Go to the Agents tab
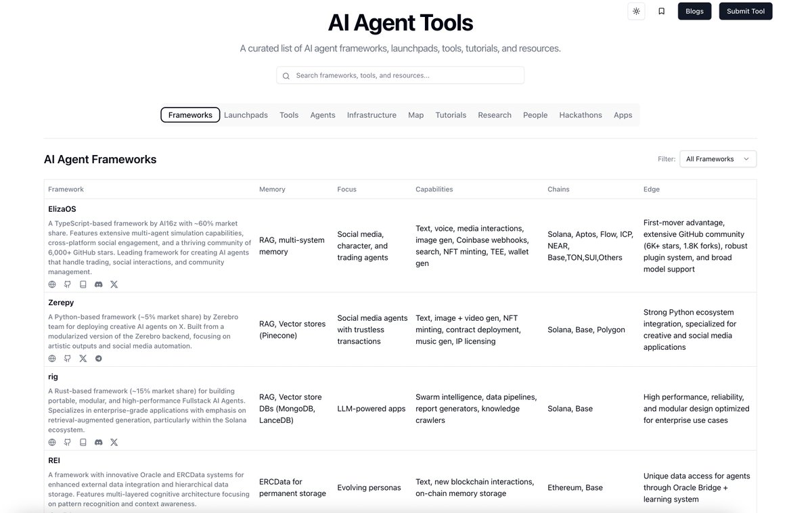Image resolution: width=812 pixels, height=513 pixels. click(x=323, y=115)
